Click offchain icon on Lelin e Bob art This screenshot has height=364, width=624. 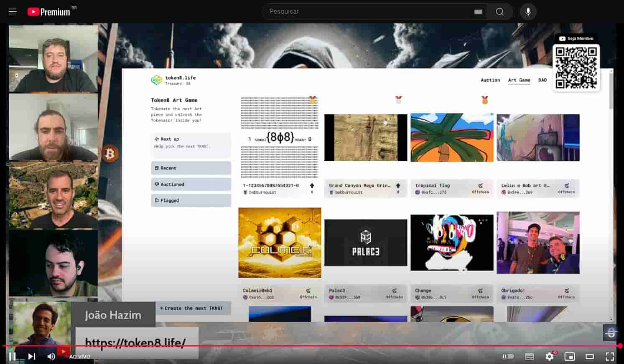tap(567, 186)
